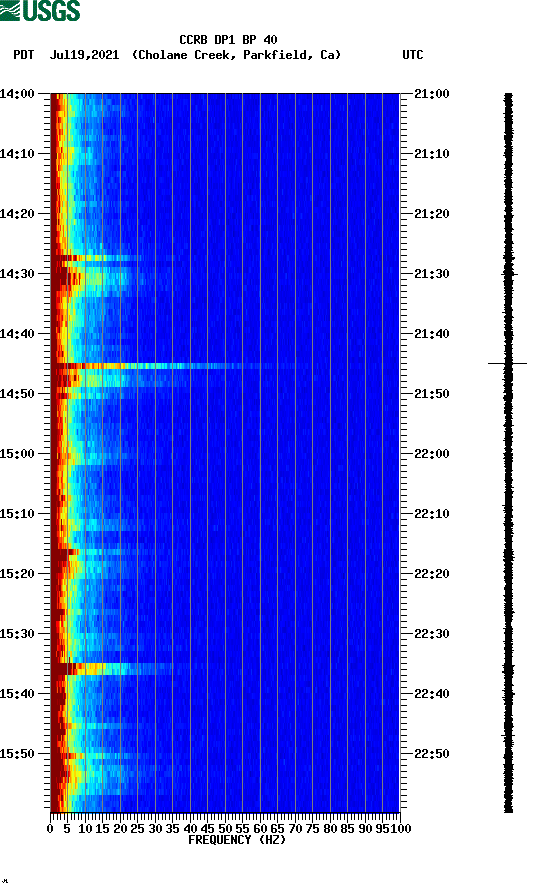The width and height of the screenshot is (552, 892).
Task: Click the '21:20' UTC time label
Action: pos(431,214)
